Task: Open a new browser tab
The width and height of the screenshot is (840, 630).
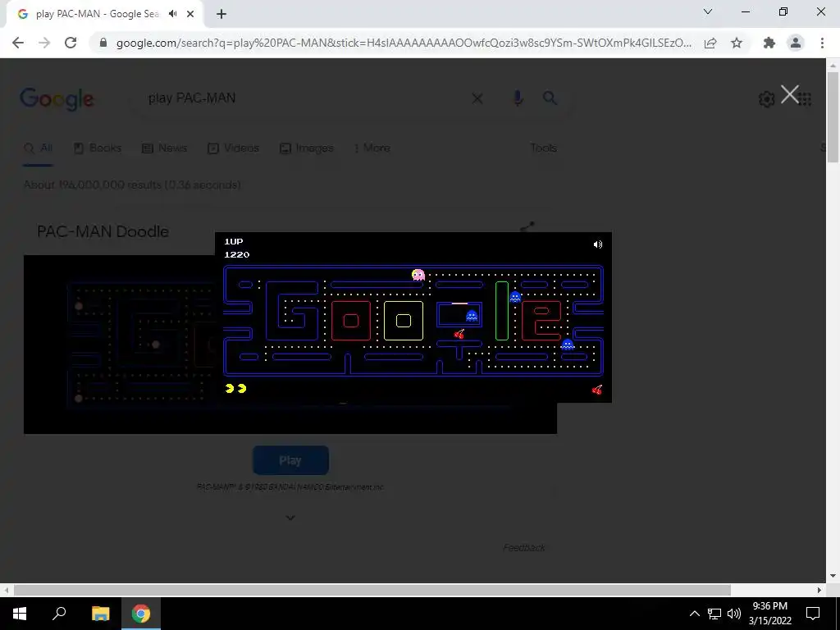Action: tap(221, 14)
